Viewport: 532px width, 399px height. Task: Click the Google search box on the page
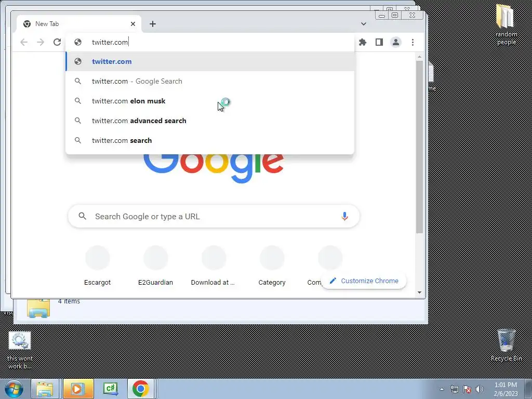214,216
